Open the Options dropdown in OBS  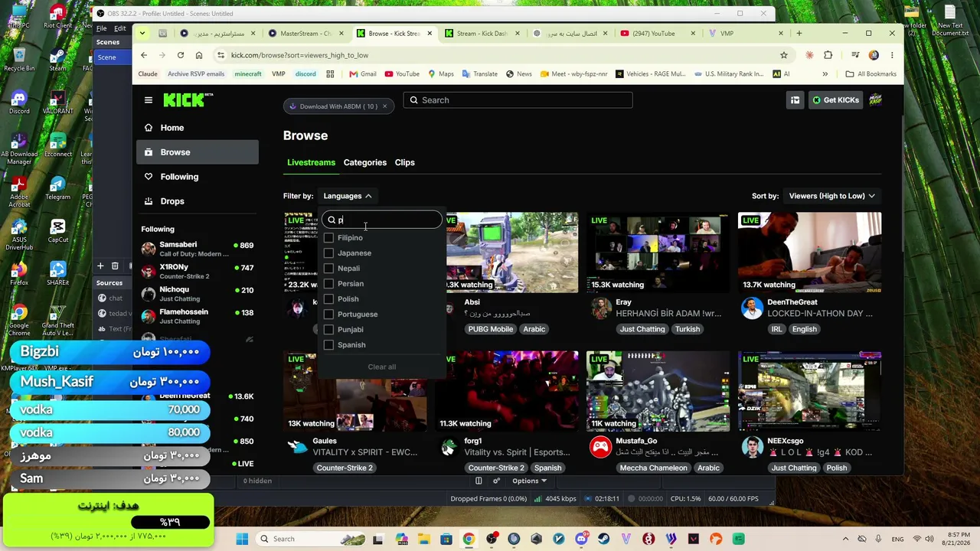pos(529,481)
